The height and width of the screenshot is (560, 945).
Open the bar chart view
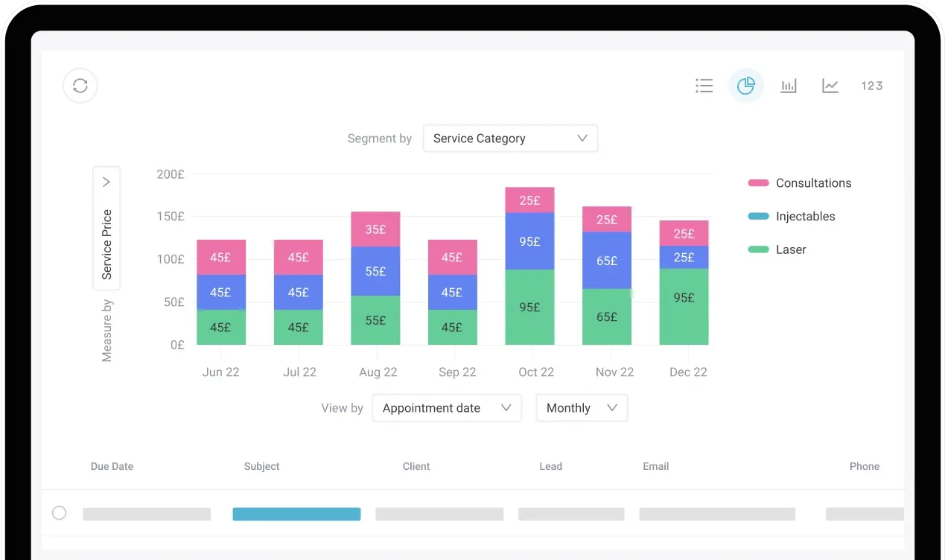(x=788, y=86)
